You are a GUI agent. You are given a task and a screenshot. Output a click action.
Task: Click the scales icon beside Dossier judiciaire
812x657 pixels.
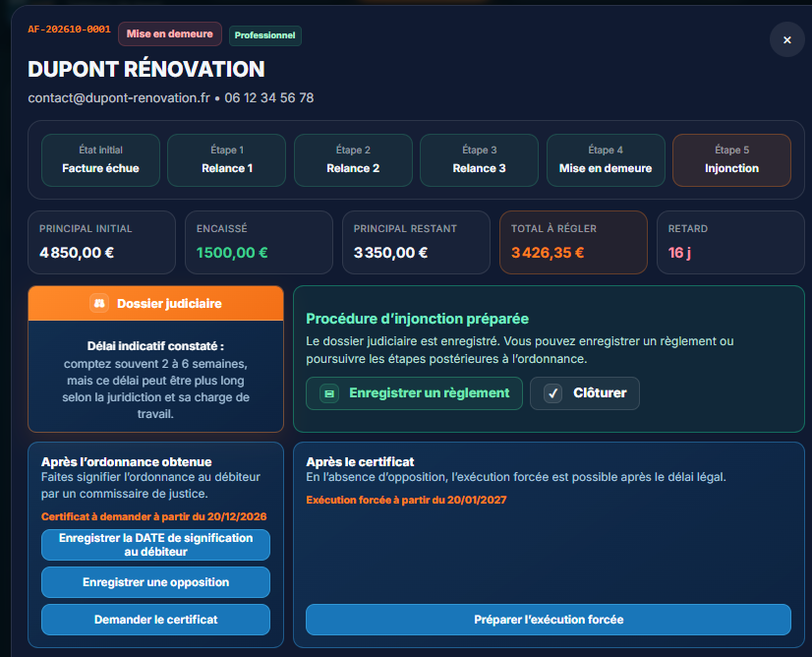[99, 303]
